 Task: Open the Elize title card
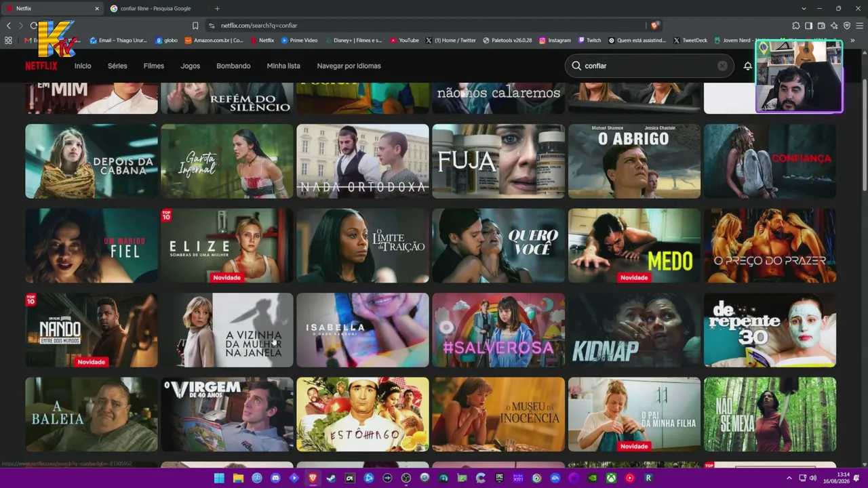227,245
